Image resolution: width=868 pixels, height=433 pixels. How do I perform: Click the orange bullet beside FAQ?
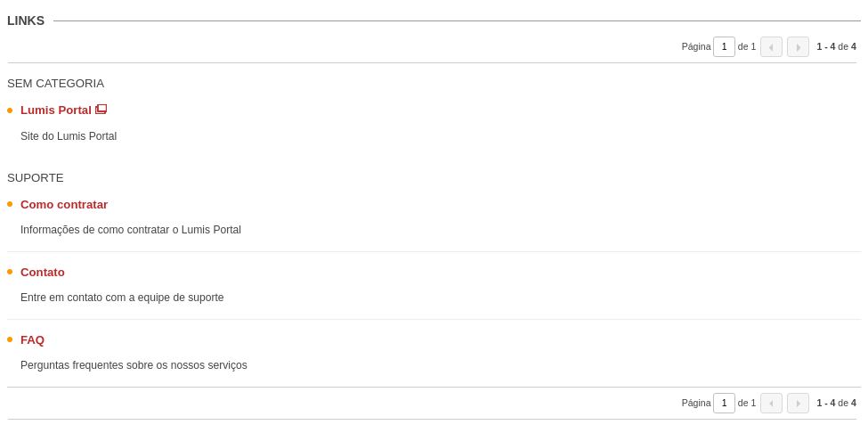click(x=10, y=339)
